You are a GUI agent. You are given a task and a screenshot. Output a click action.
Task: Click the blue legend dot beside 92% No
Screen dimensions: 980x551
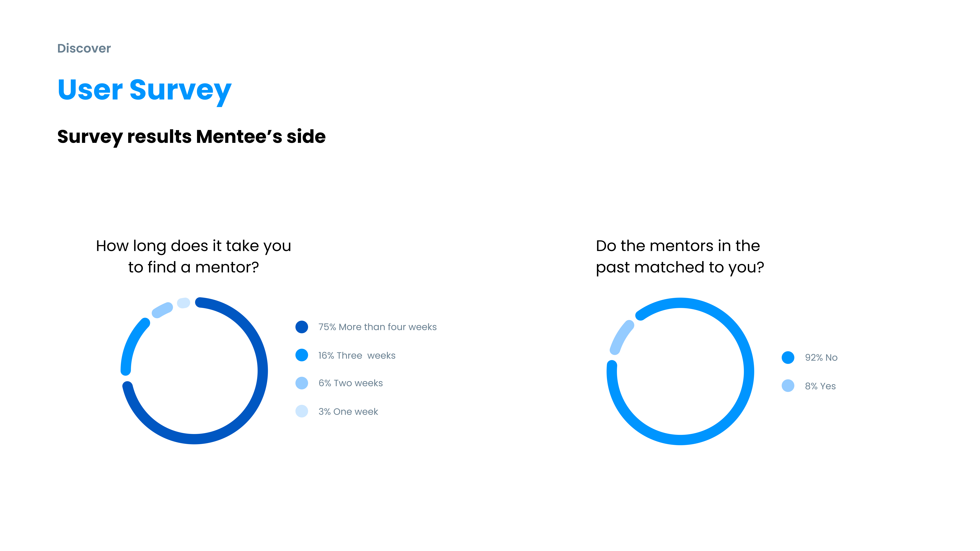pyautogui.click(x=788, y=357)
